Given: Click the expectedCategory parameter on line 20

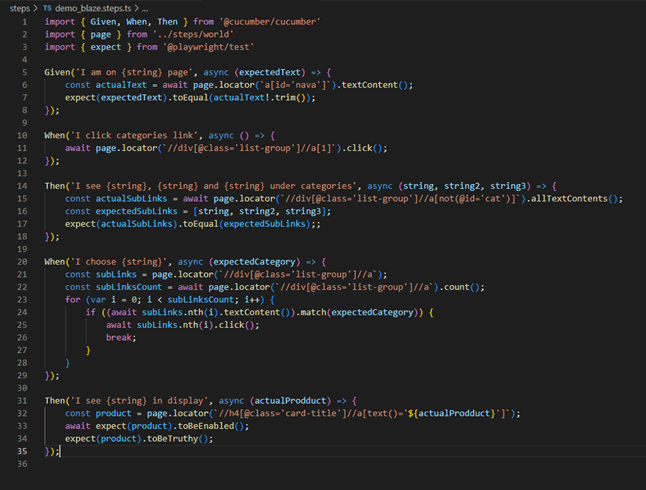Looking at the screenshot, I should (x=255, y=262).
